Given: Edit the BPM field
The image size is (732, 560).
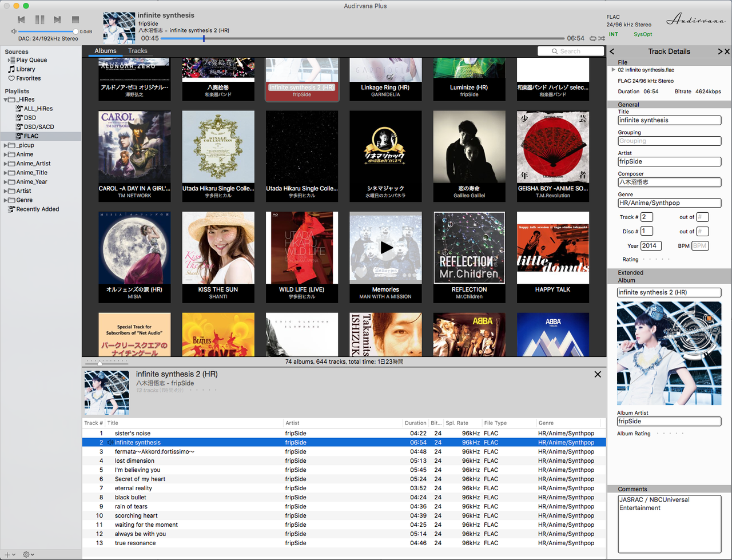Looking at the screenshot, I should pyautogui.click(x=700, y=245).
